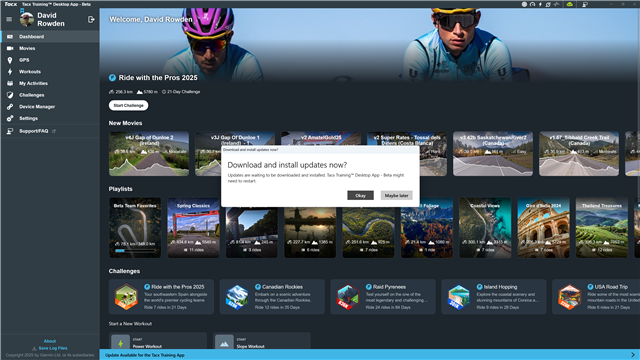Toggle the hamburger menu icon
Image resolution: width=640 pixels, height=360 pixels.
[x=9, y=19]
